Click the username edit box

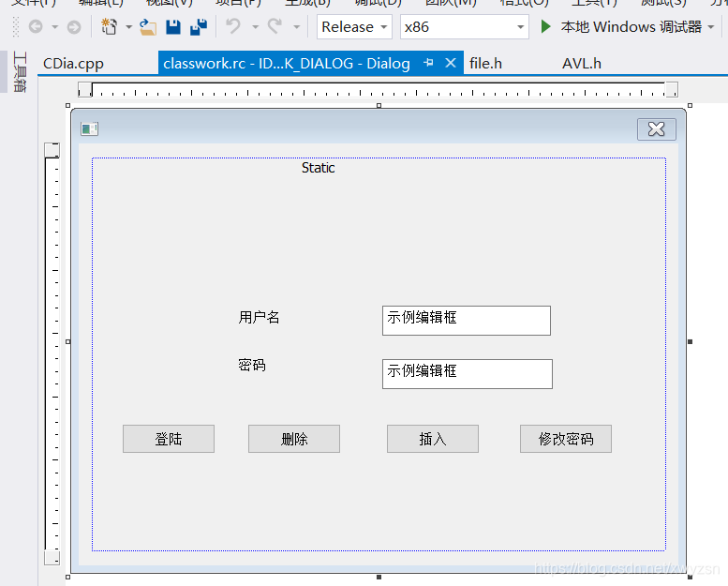click(x=467, y=320)
